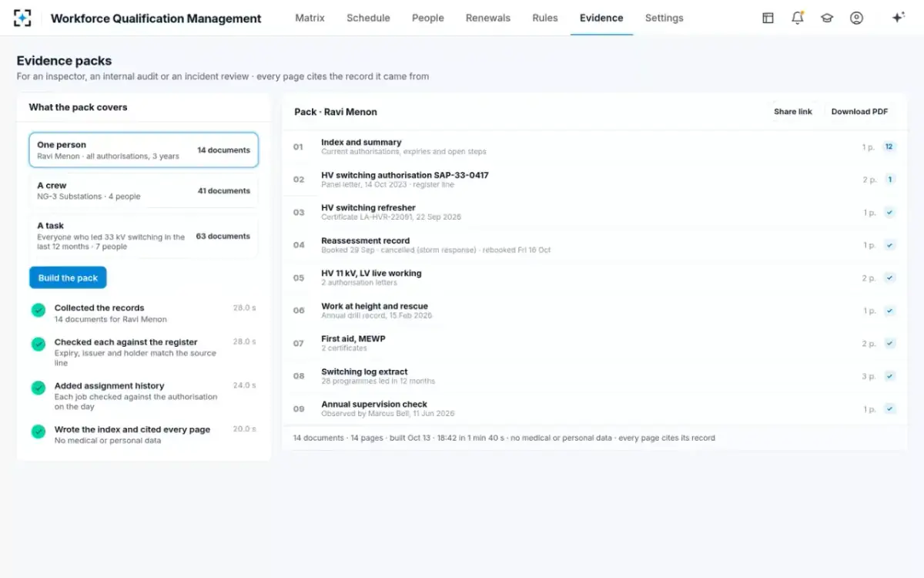Click check badge for Annual supervision check
The image size is (924, 578).
point(889,409)
